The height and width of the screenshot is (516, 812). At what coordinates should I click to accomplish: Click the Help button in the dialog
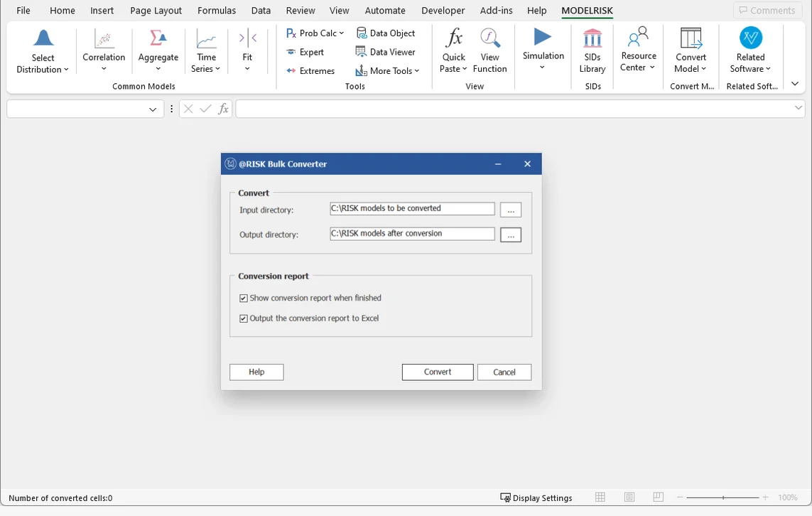256,372
